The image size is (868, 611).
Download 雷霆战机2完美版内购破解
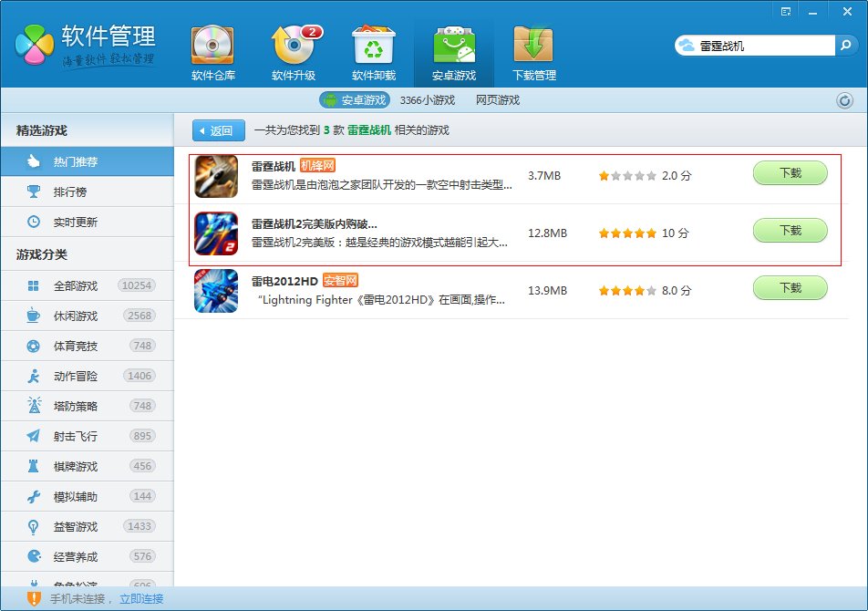[x=790, y=231]
